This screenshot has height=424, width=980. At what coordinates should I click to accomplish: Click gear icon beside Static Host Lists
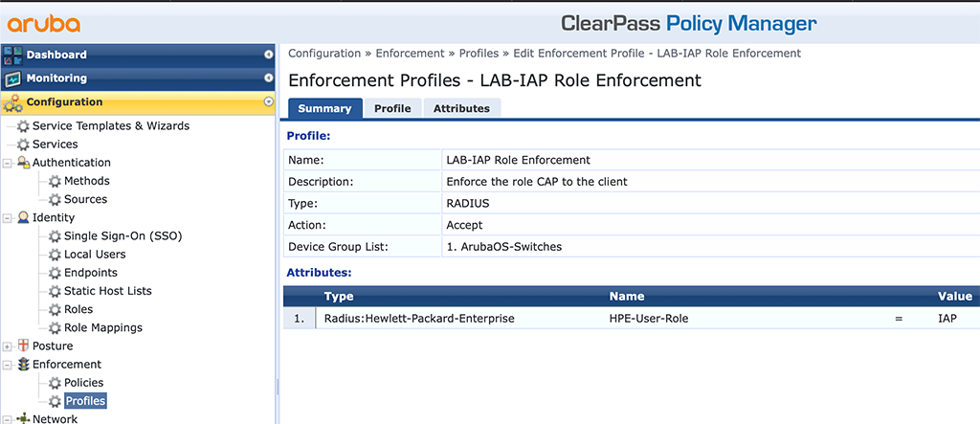[55, 291]
